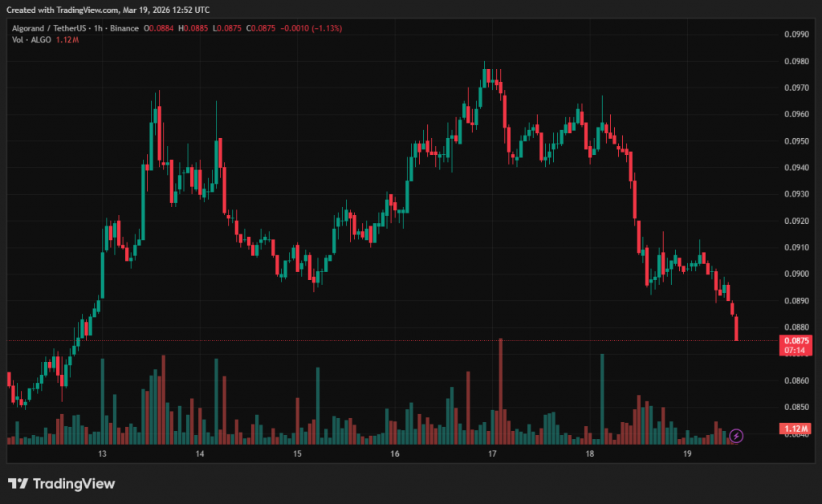Click the red 0.0875 current price label
Screen dimensions: 822x504
pyautogui.click(x=796, y=340)
